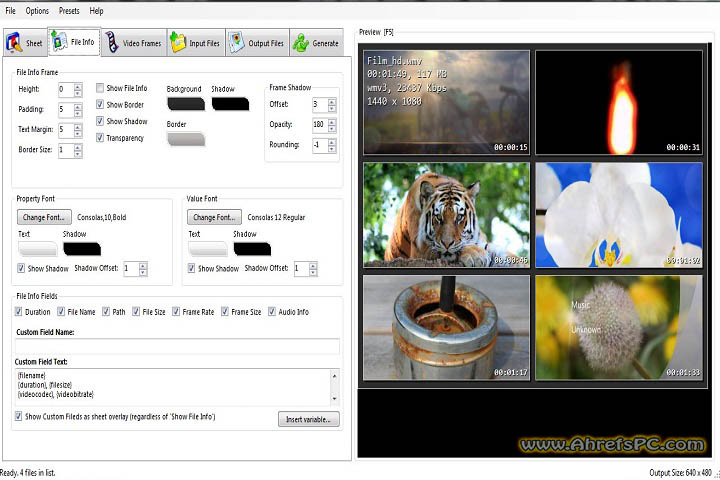Enable the Show File Info checkbox

(x=100, y=88)
